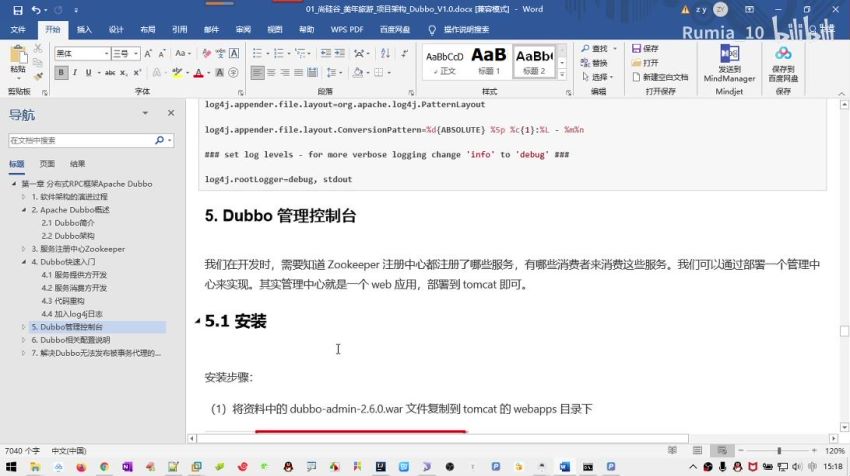Click horizontal scrollbar below document
Image resolution: width=850 pixels, height=476 pixels.
pyautogui.click(x=442, y=438)
